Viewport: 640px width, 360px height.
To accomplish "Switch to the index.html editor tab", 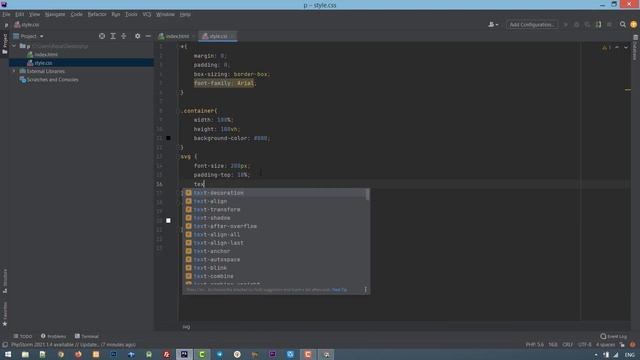I will (176, 36).
